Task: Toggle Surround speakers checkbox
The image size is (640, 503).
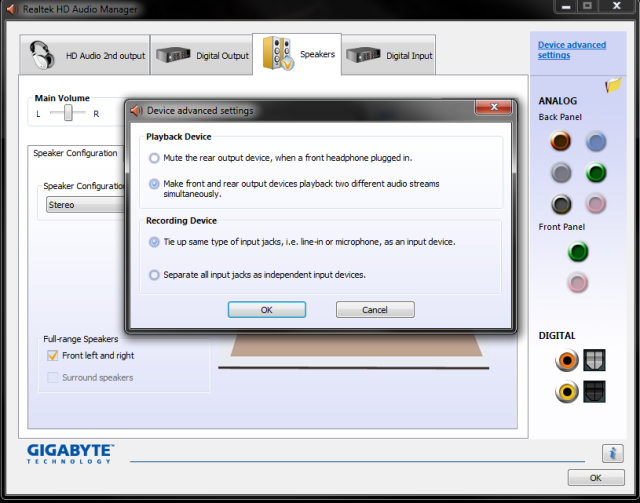Action: click(53, 378)
